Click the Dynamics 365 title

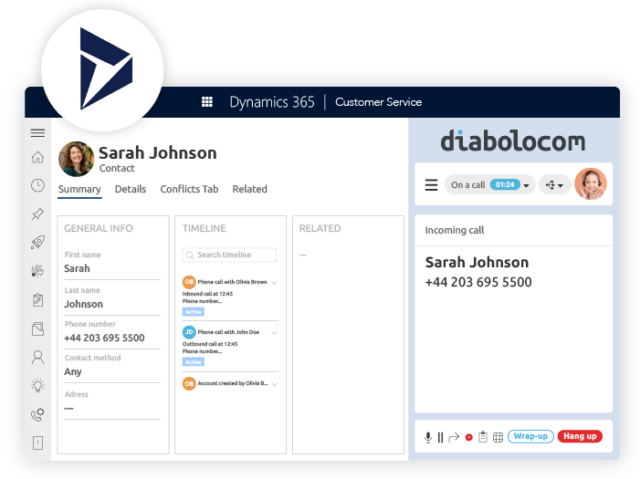(272, 102)
